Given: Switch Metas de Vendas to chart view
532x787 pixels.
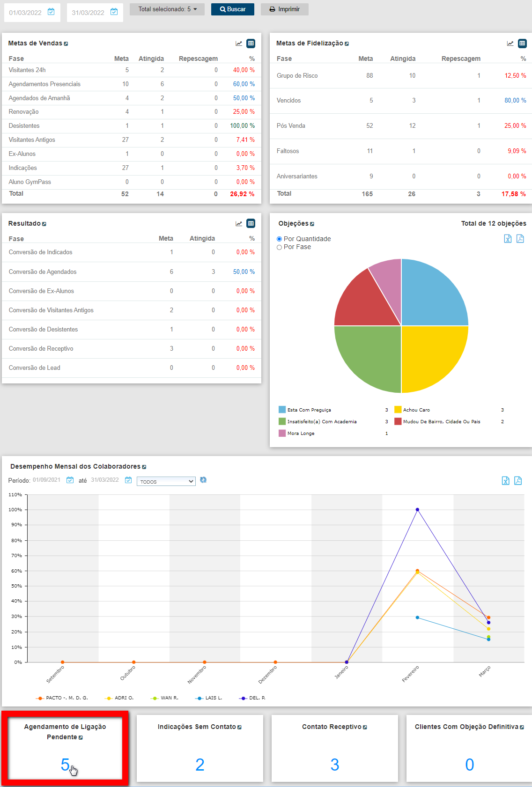Looking at the screenshot, I should tap(239, 44).
